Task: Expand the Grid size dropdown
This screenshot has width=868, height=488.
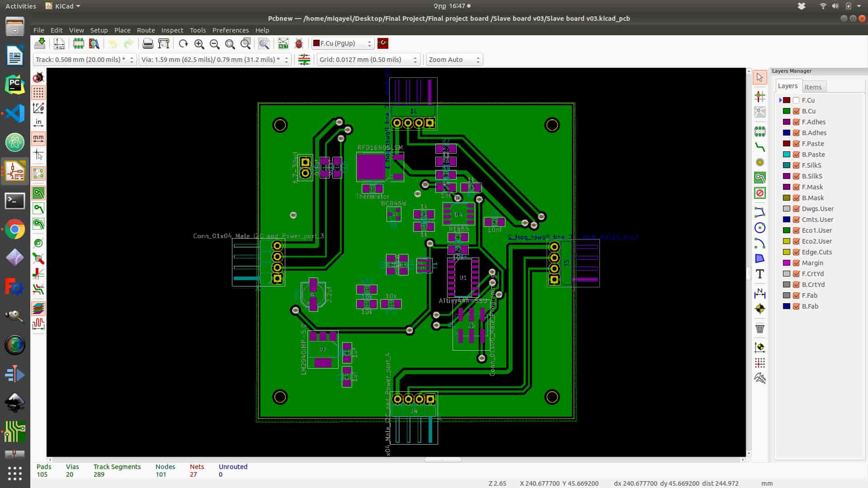Action: 368,60
